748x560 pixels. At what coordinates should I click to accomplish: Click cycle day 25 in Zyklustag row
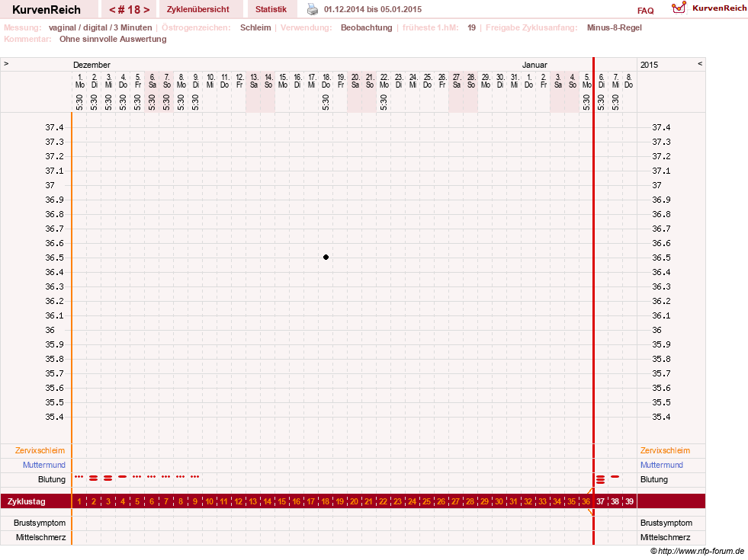coord(426,501)
